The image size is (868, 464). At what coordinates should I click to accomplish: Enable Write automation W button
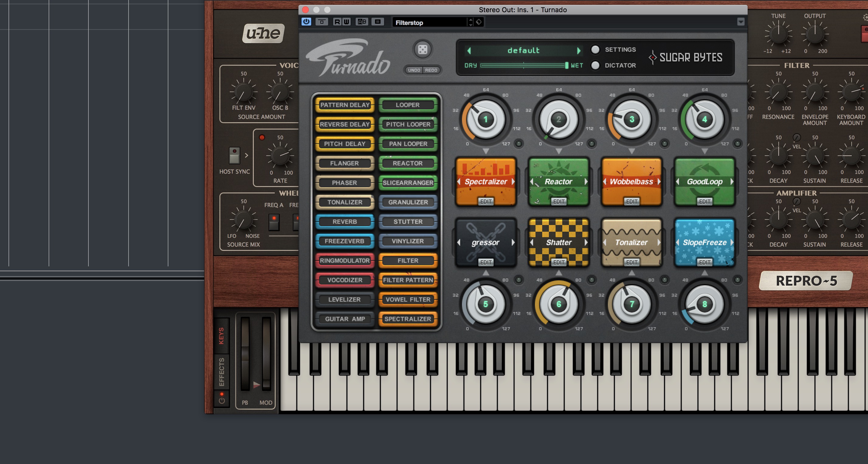pos(346,22)
